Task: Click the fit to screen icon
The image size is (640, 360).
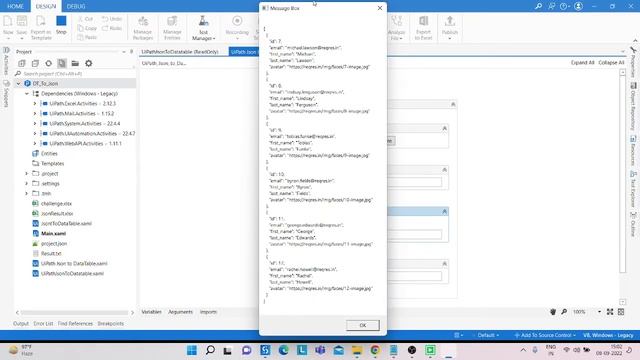Action: click(610, 311)
